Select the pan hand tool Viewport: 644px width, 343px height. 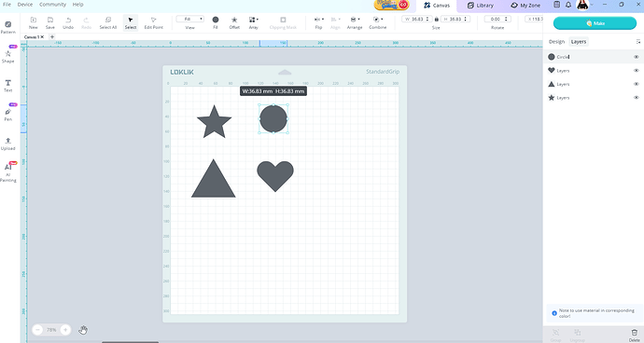[83, 330]
